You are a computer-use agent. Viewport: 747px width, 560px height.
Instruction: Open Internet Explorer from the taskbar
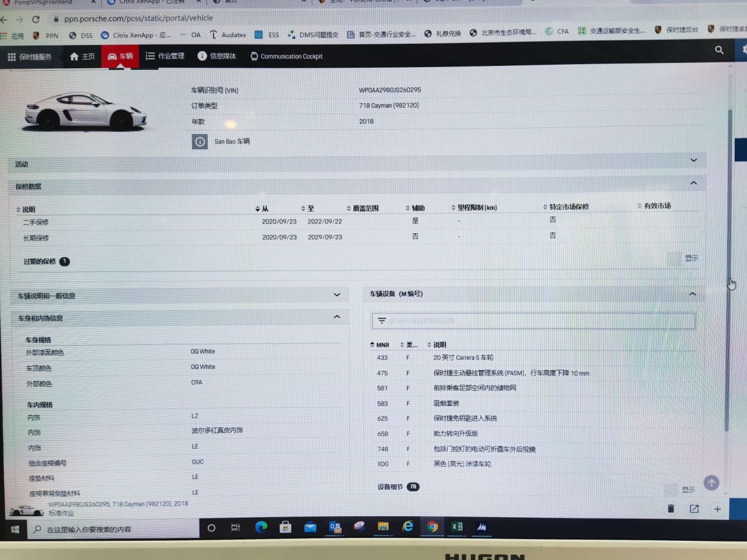[x=408, y=527]
